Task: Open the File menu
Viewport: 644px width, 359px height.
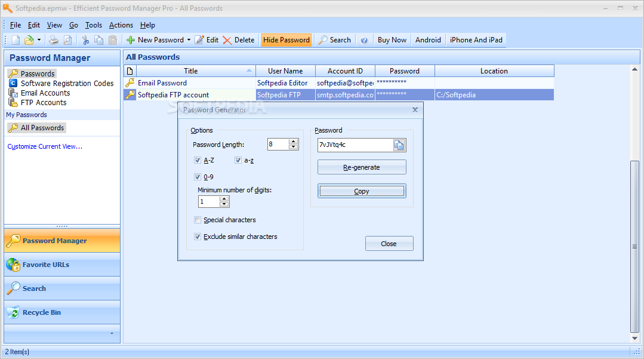Action: (15, 25)
